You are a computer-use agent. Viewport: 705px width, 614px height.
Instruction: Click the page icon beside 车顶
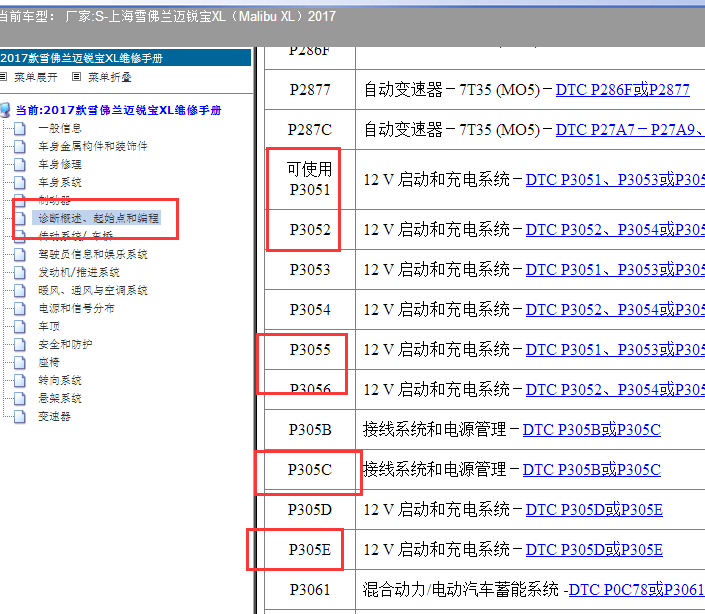tap(19, 326)
